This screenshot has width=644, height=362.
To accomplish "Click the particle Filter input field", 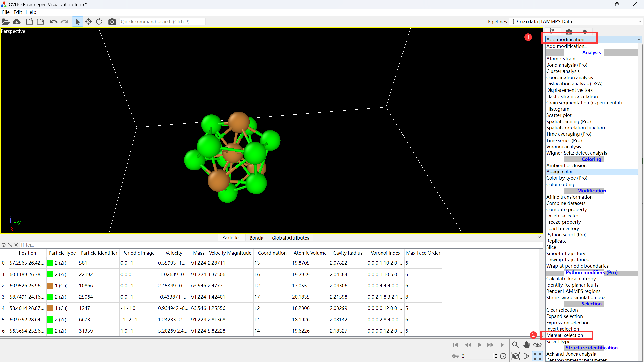I will click(x=151, y=245).
